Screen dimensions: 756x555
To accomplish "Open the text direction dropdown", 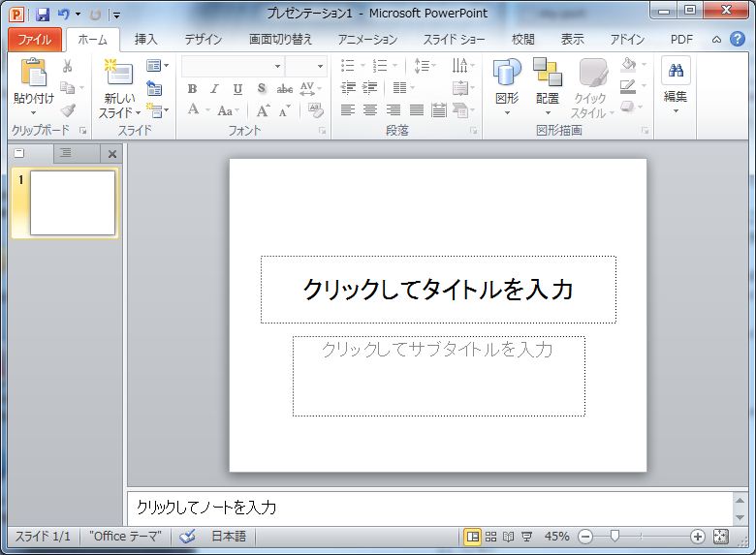I will [463, 65].
